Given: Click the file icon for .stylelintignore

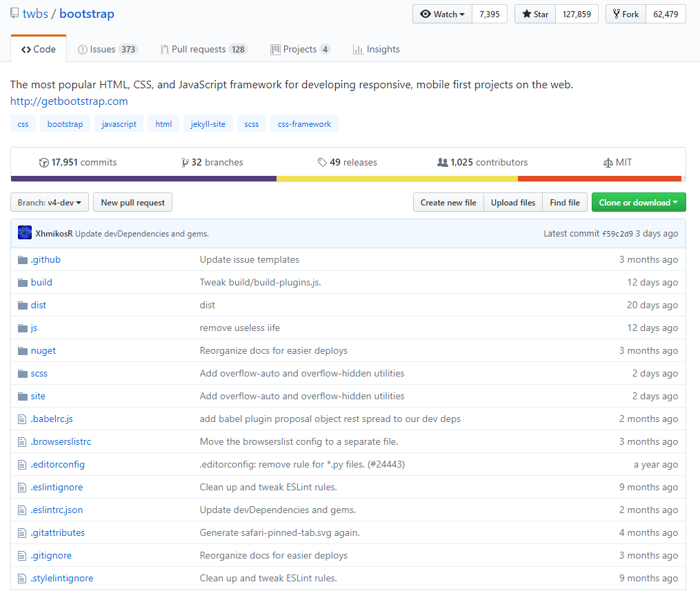Looking at the screenshot, I should [x=22, y=579].
